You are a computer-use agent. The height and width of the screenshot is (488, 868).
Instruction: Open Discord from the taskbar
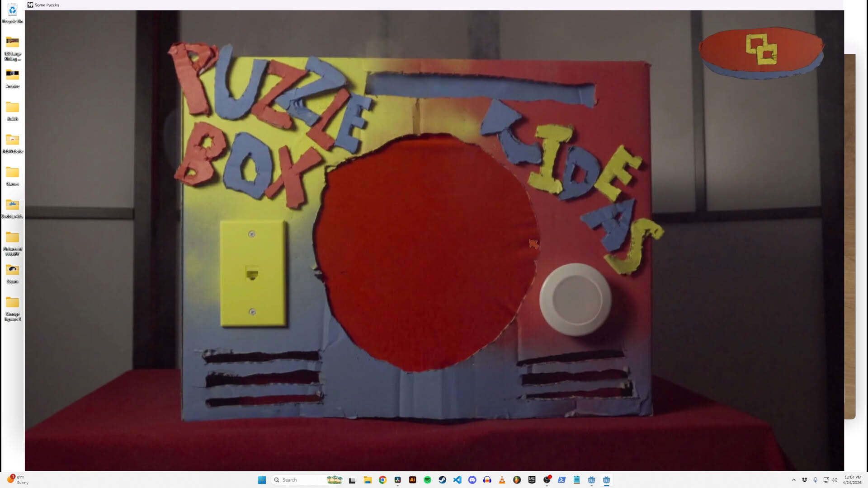(x=472, y=480)
